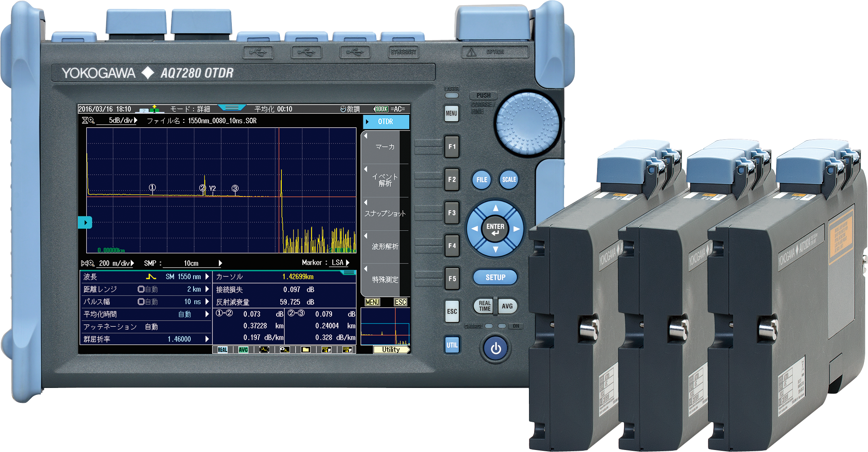Toggle the auto checkbox for pulse width

click(x=141, y=302)
